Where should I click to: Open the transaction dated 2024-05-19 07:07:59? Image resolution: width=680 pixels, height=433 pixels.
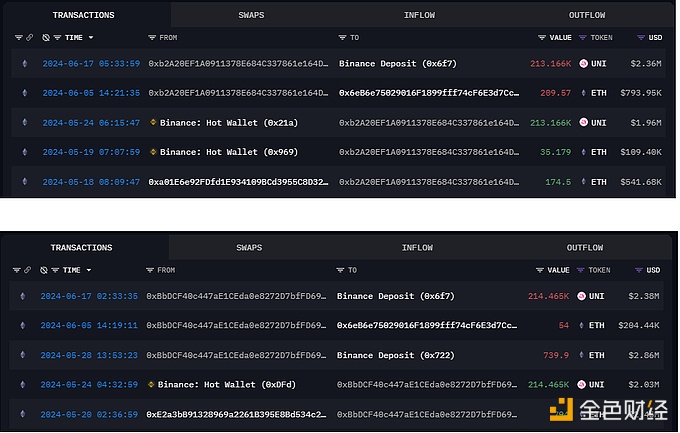click(x=91, y=152)
